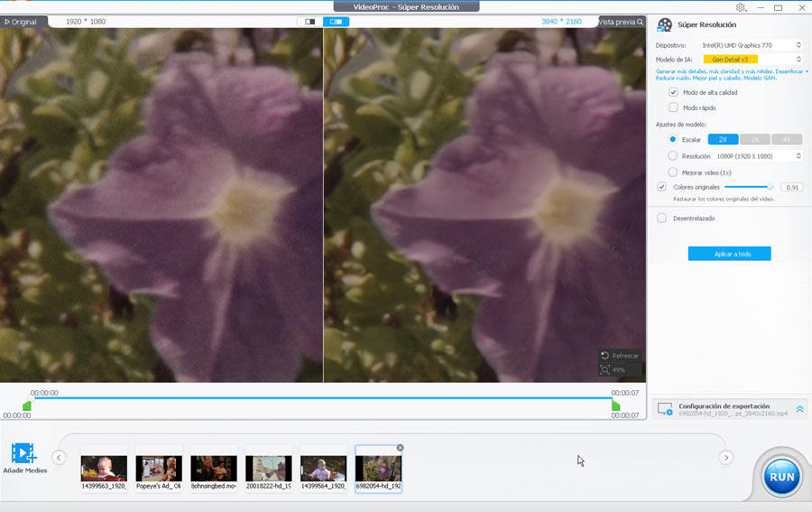Click the RUN button
The width and height of the screenshot is (812, 512).
pyautogui.click(x=781, y=477)
